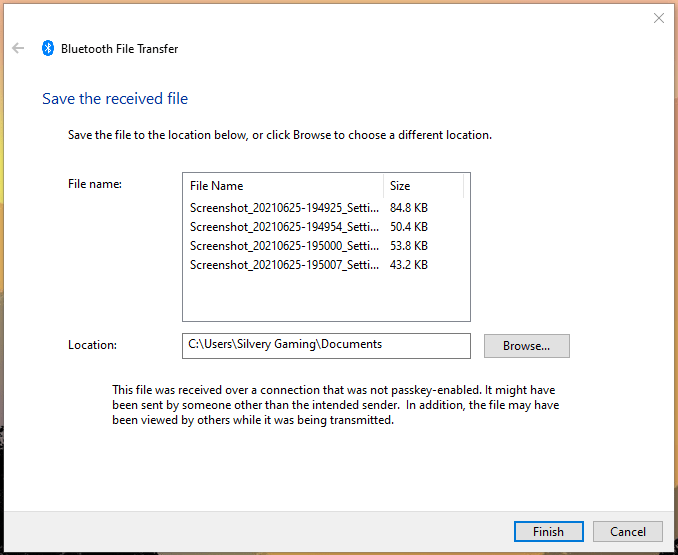Image resolution: width=678 pixels, height=555 pixels.
Task: Sort by the File Name column header
Action: tap(284, 186)
